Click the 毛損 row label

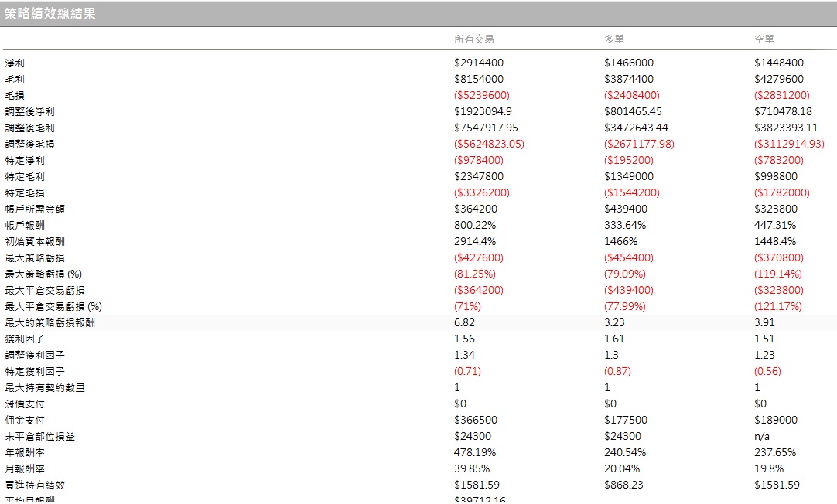point(15,96)
